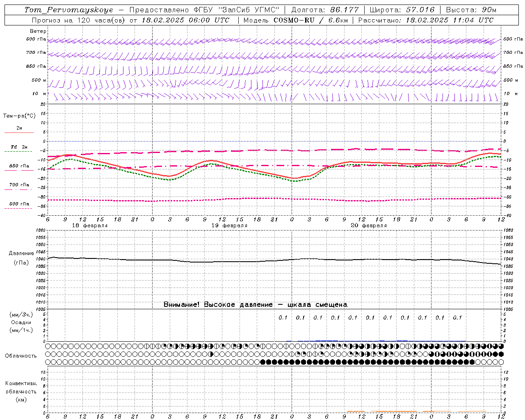Click the '19 февраля' date label
Screen dimensions: 525x420
229,226
